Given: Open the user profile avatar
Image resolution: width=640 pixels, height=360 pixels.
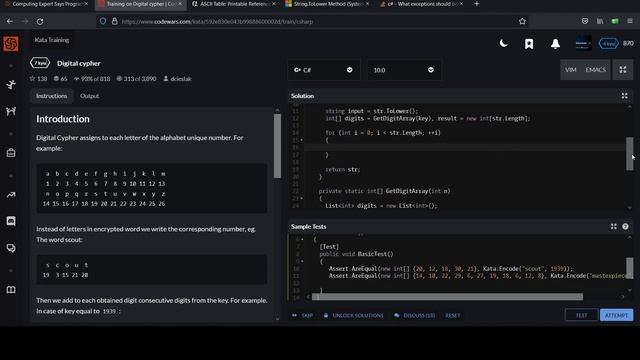Looking at the screenshot, I should (583, 43).
